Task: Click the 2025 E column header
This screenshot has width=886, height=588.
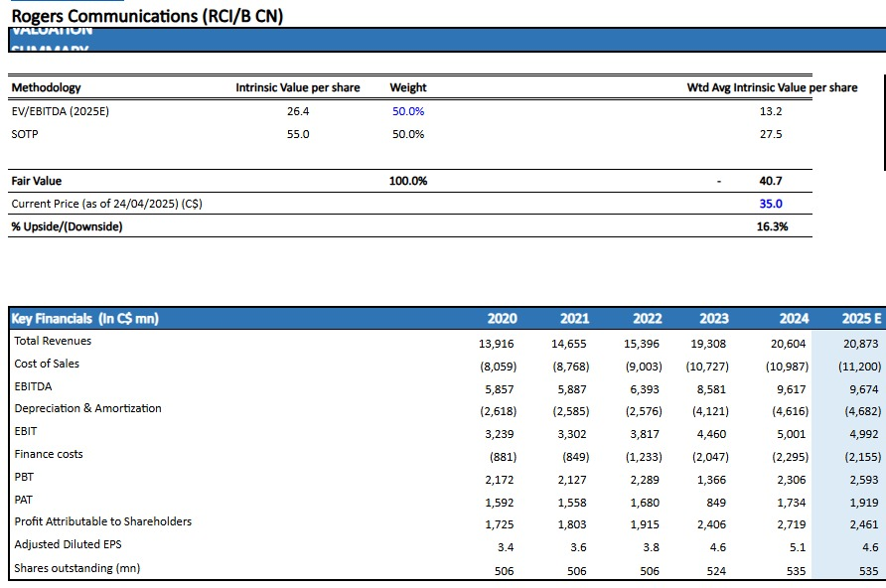Action: coord(861,319)
